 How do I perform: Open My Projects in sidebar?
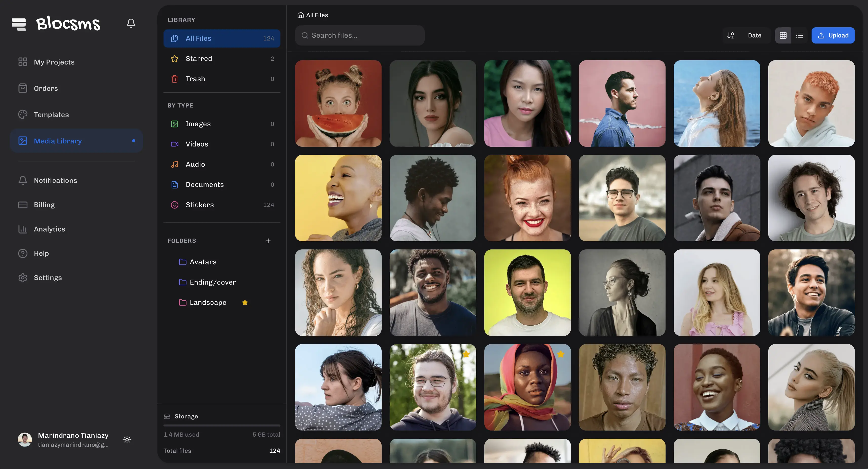(x=76, y=62)
